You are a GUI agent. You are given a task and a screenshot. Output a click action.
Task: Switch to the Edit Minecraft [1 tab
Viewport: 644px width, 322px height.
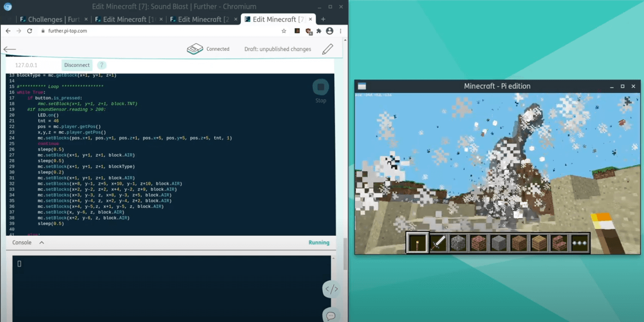(x=129, y=19)
